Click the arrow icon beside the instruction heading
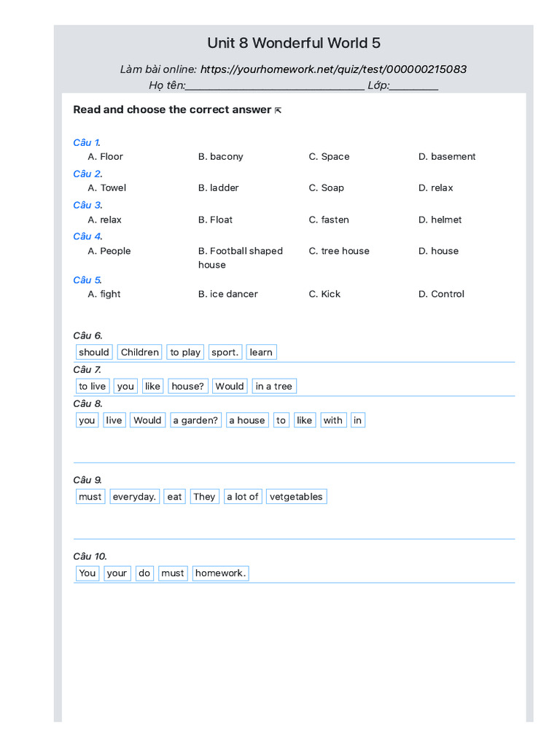The image size is (560, 747). [278, 111]
